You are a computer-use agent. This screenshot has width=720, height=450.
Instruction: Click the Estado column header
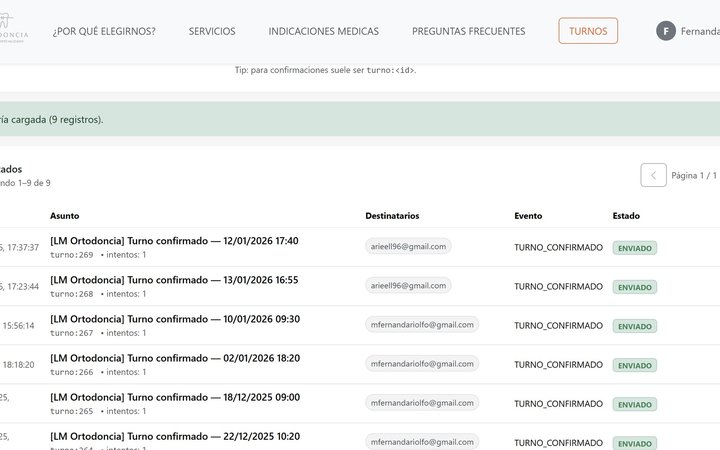[x=626, y=215]
